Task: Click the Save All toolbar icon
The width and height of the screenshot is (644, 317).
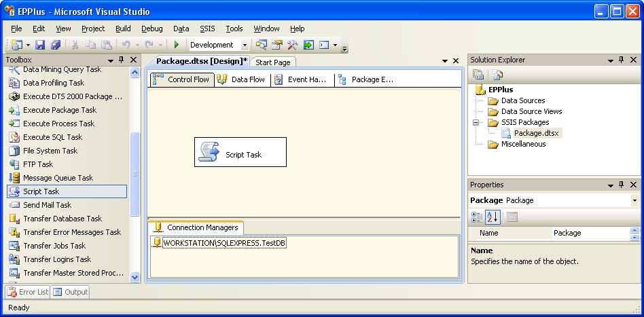Action: click(56, 45)
